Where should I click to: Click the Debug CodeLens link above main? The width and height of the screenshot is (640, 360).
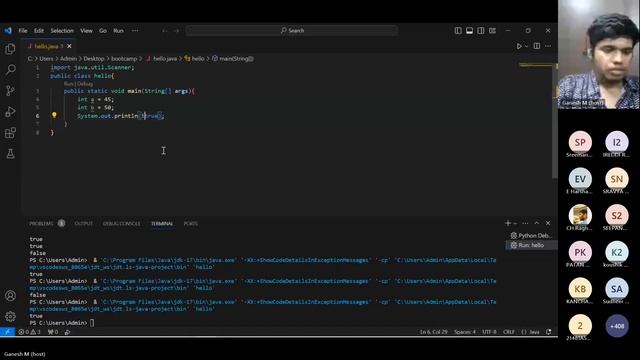(85, 84)
